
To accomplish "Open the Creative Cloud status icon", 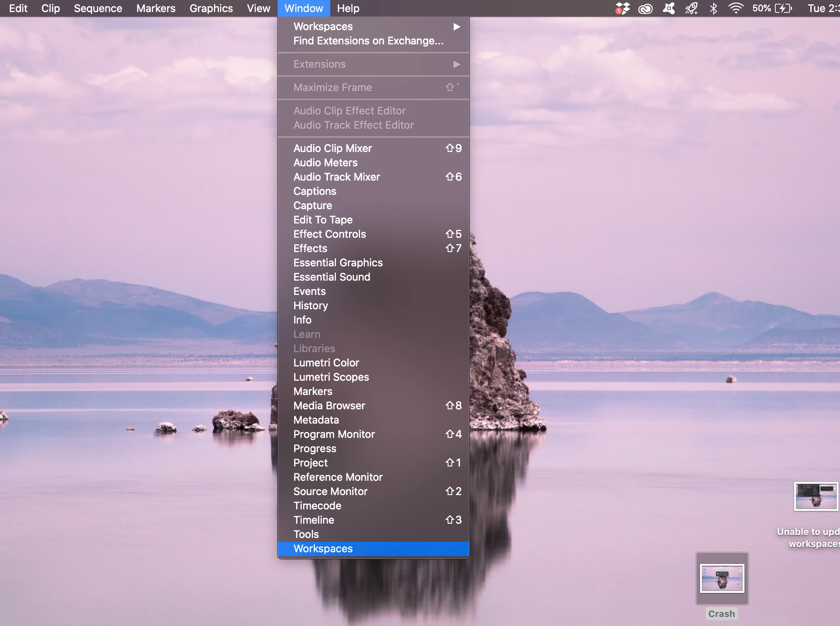I will click(x=645, y=8).
